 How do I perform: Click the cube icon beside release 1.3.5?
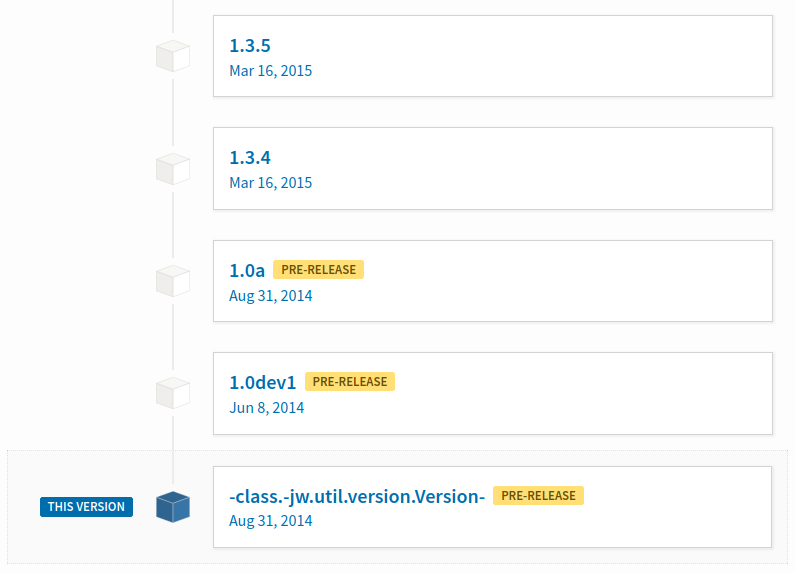pyautogui.click(x=173, y=56)
